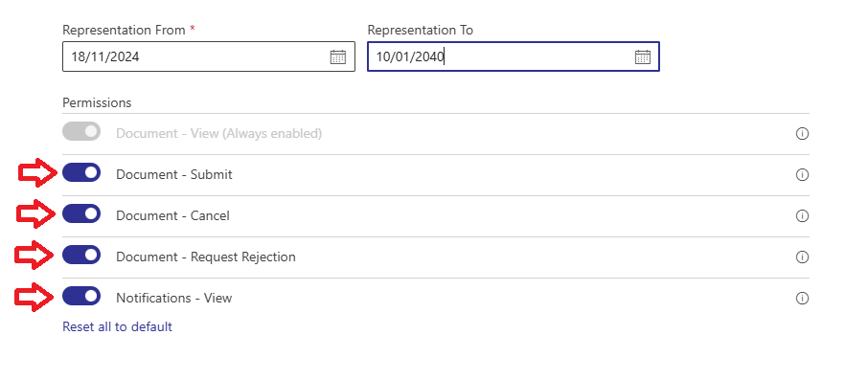Image resolution: width=868 pixels, height=380 pixels.
Task: Show info for Document - Request Rejection
Action: click(x=802, y=257)
